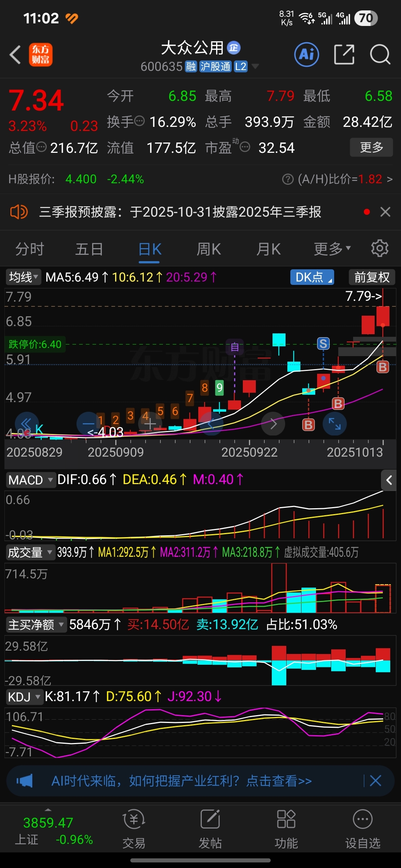Tap the double-left rewind chart button
Screen dimensions: 401x868
click(x=27, y=424)
